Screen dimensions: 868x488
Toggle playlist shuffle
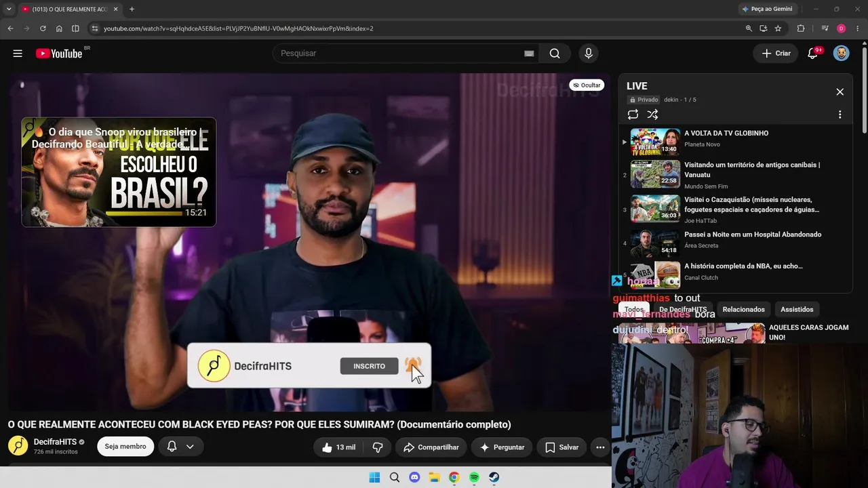point(652,115)
